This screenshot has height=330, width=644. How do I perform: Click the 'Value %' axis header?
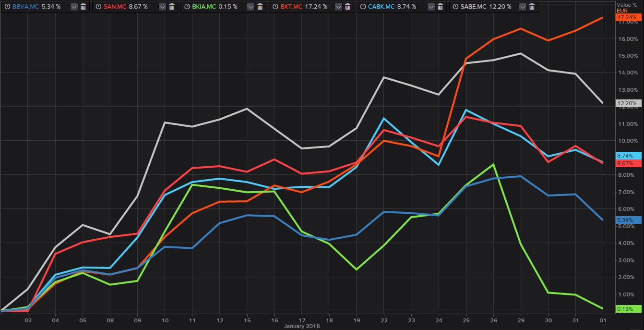pyautogui.click(x=627, y=5)
